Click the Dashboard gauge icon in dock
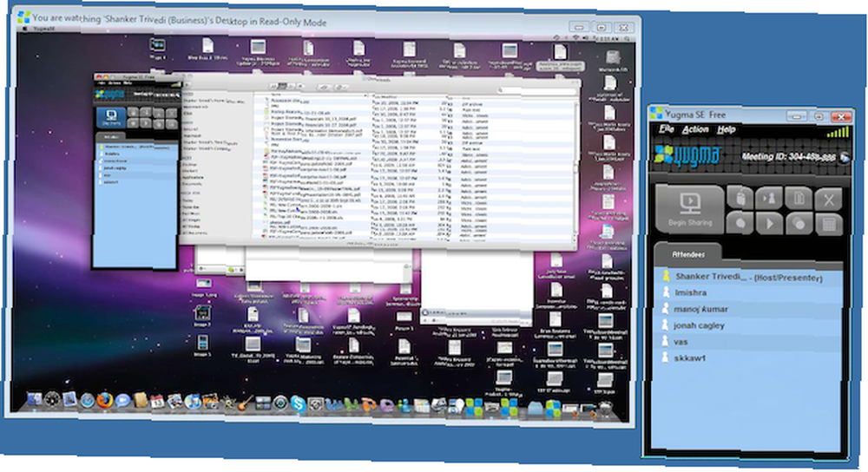The width and height of the screenshot is (868, 472). click(x=52, y=399)
